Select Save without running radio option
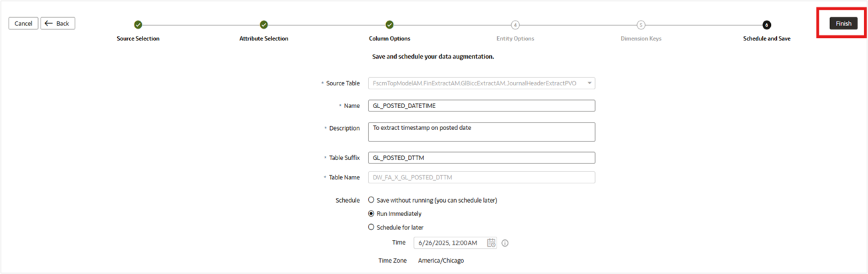 (371, 200)
